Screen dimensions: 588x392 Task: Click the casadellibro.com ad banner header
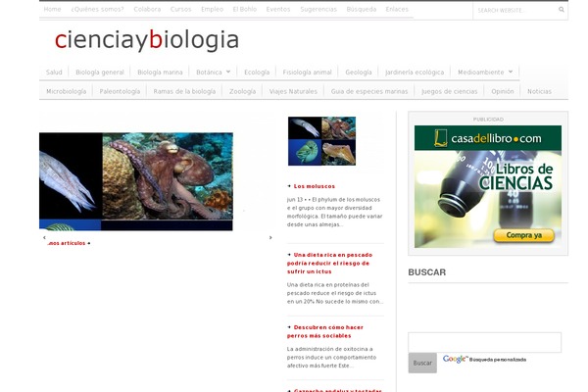pyautogui.click(x=488, y=138)
